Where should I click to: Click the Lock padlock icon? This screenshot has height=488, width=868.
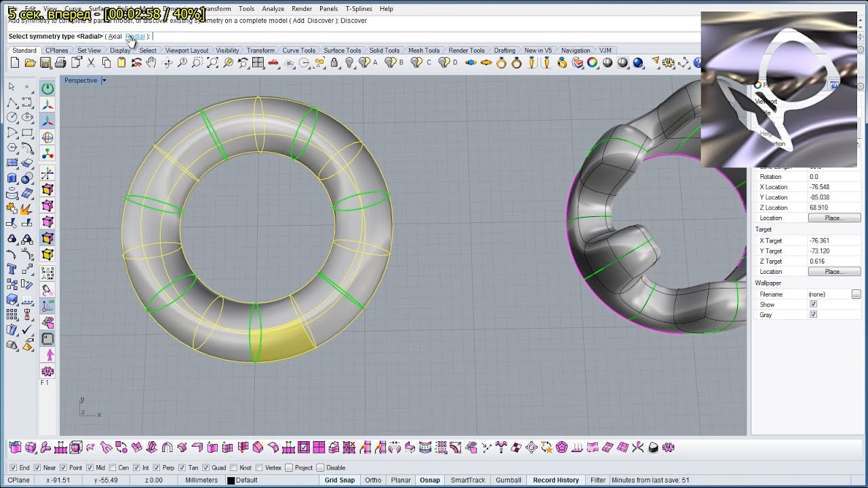click(x=334, y=63)
